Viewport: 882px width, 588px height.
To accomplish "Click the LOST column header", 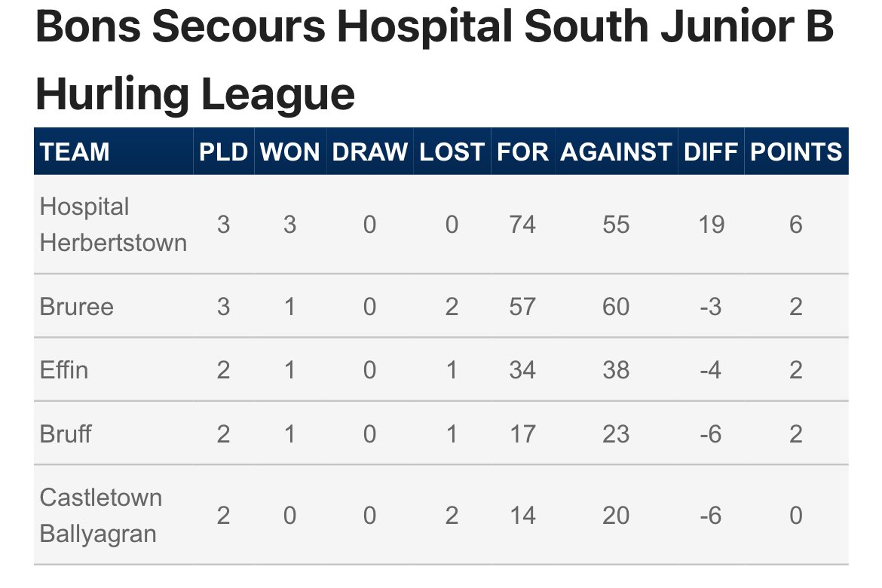I will click(452, 152).
